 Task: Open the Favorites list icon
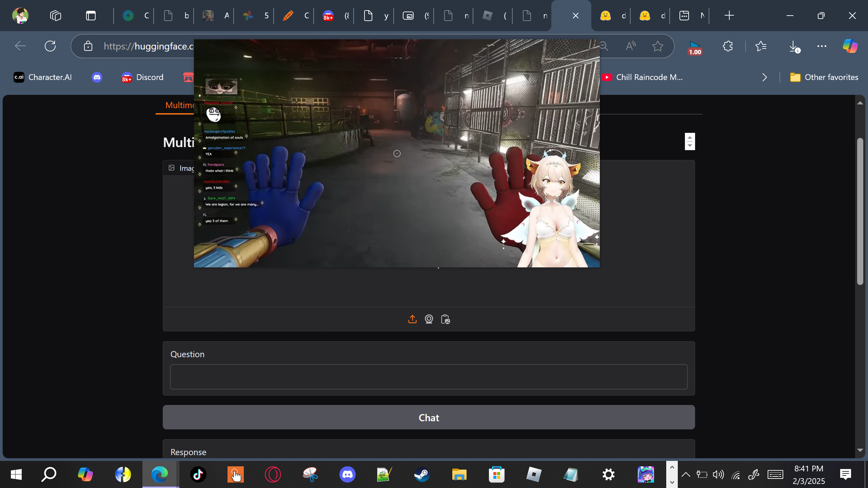click(x=761, y=46)
